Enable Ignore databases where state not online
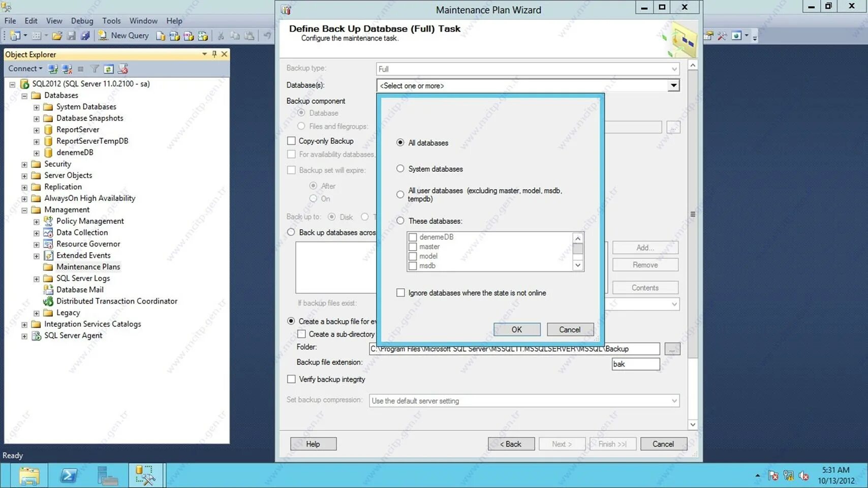Image resolution: width=868 pixels, height=488 pixels. (400, 293)
